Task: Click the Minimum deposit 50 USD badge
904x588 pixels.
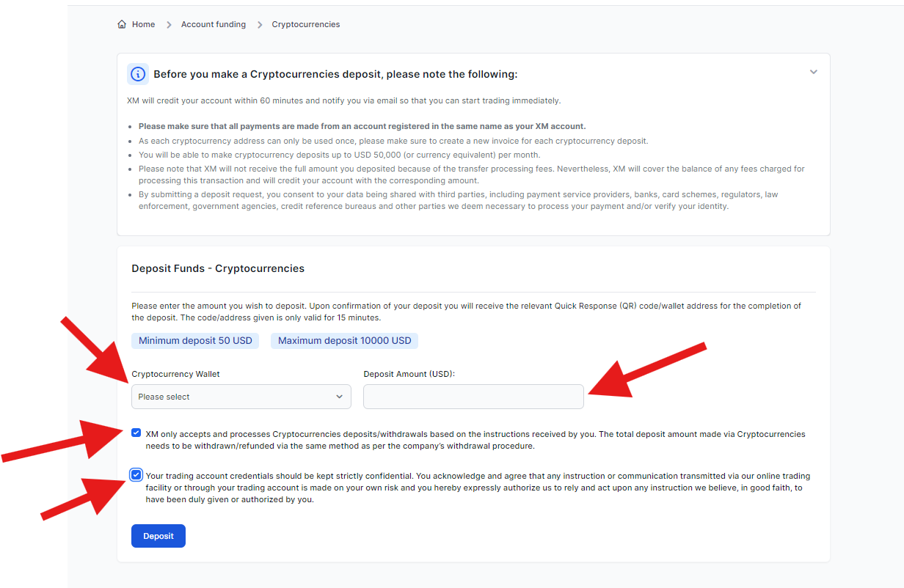Action: coord(195,341)
